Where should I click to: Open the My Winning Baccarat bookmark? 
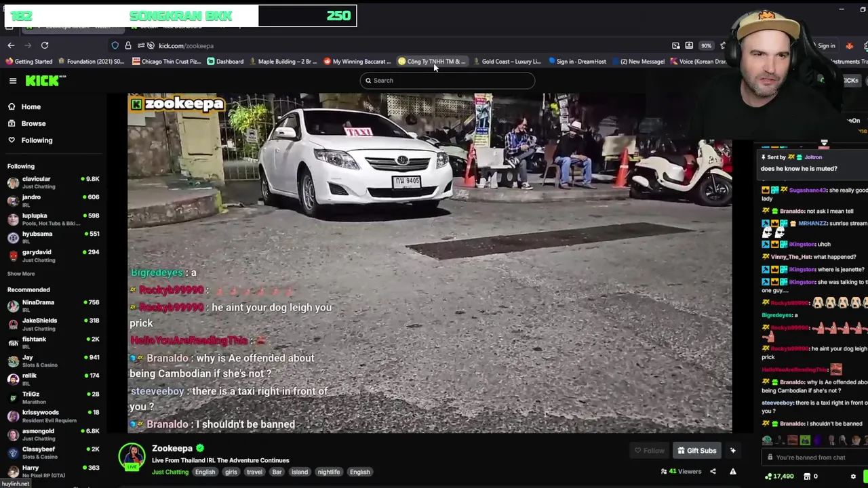point(357,62)
